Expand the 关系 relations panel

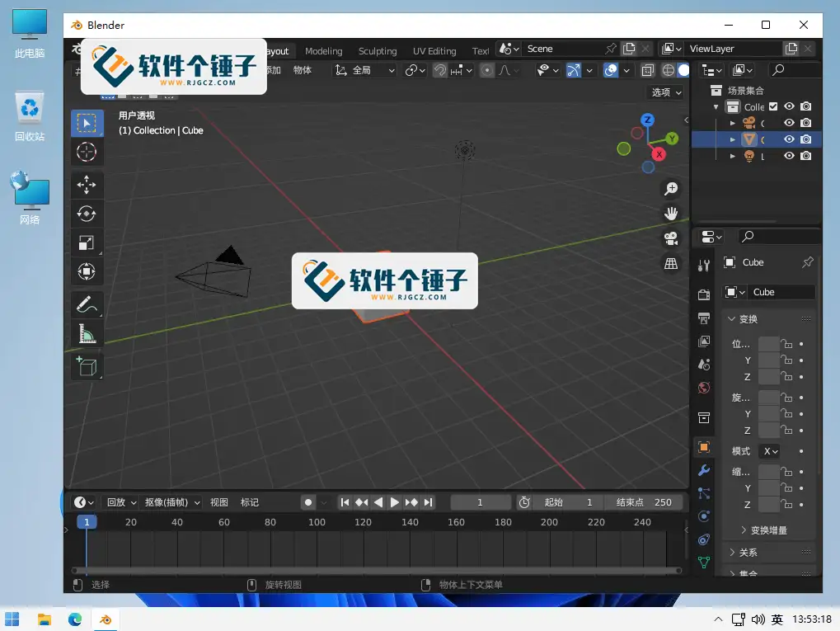click(743, 552)
